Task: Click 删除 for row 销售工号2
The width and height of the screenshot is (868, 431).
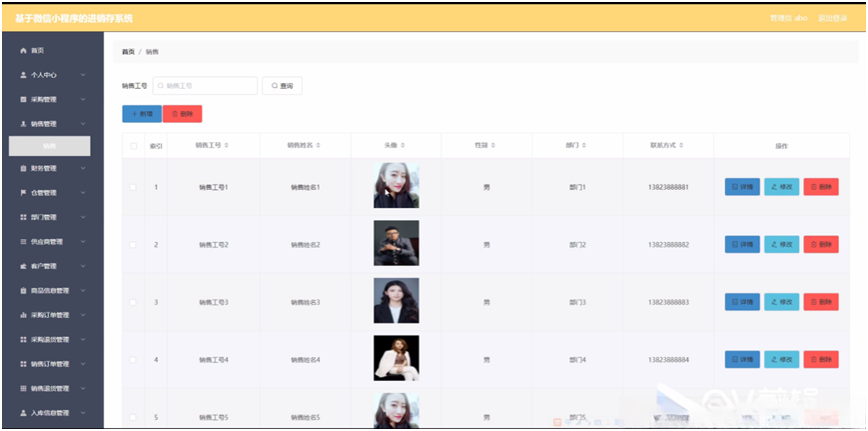Action: tap(821, 244)
